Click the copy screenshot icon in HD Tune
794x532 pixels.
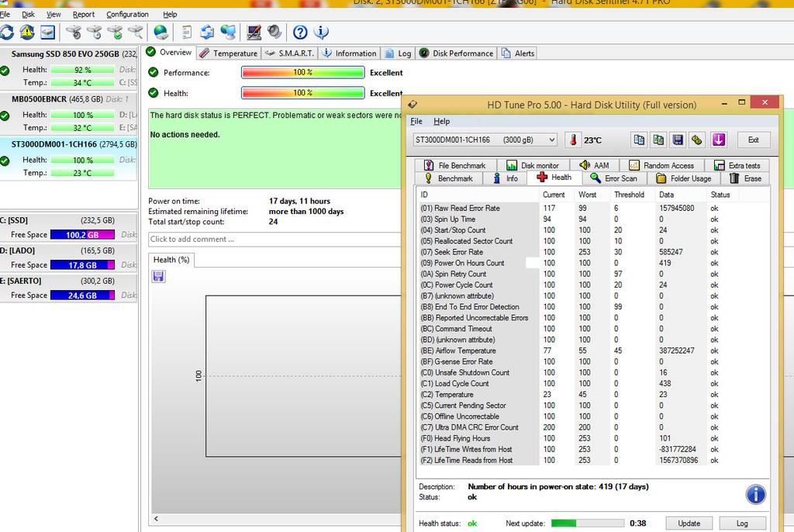click(659, 140)
